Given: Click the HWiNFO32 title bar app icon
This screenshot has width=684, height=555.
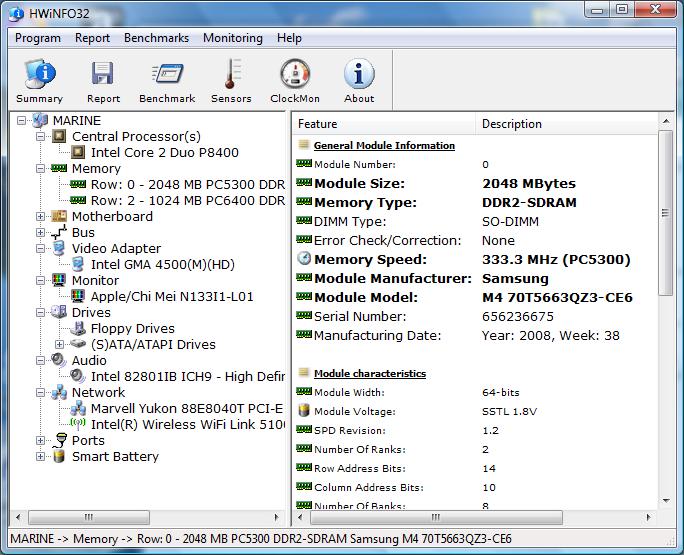Looking at the screenshot, I should click(x=17, y=14).
